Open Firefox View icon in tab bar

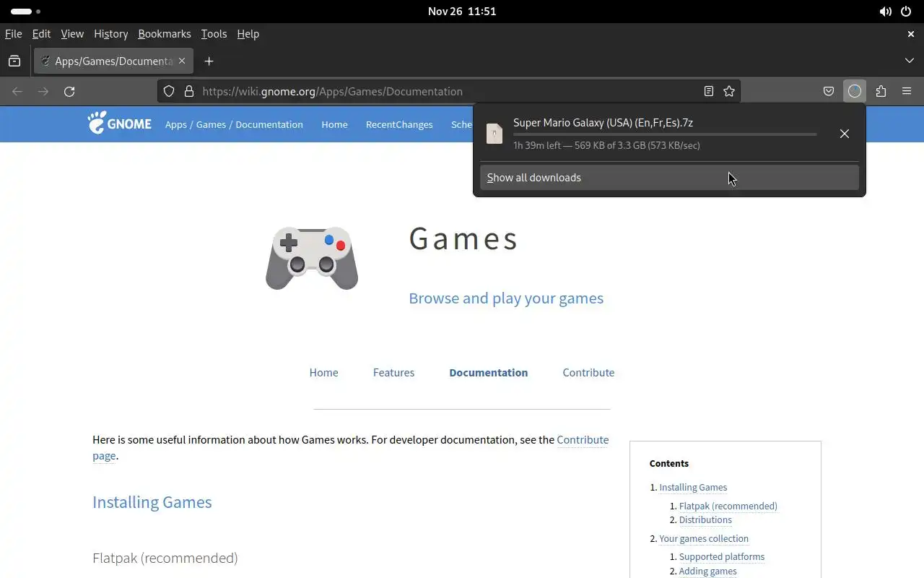tap(14, 61)
